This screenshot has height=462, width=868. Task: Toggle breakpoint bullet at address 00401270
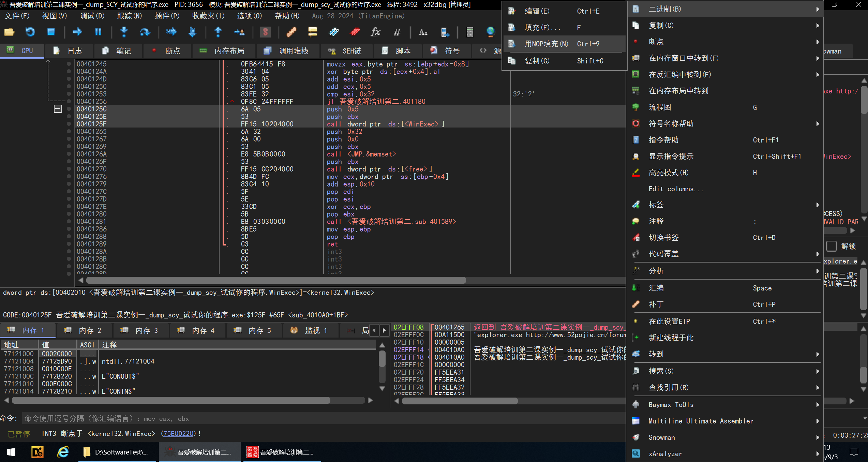(x=69, y=169)
